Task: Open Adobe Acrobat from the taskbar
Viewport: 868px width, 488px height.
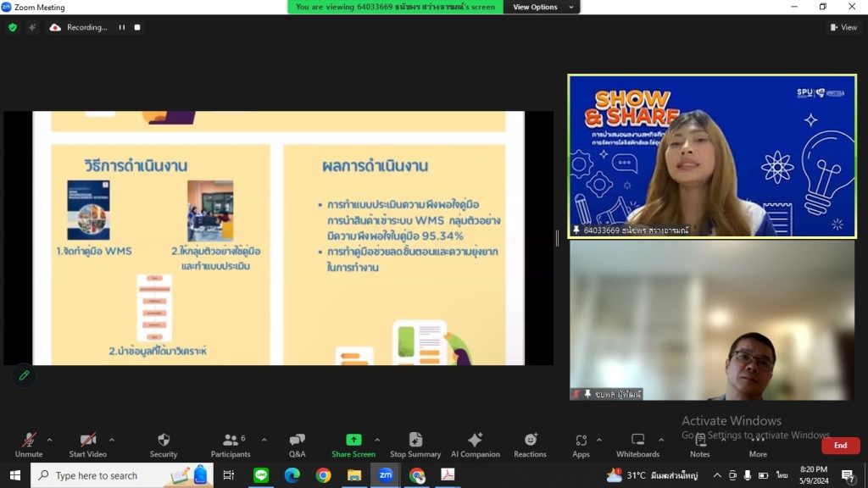Action: (448, 475)
